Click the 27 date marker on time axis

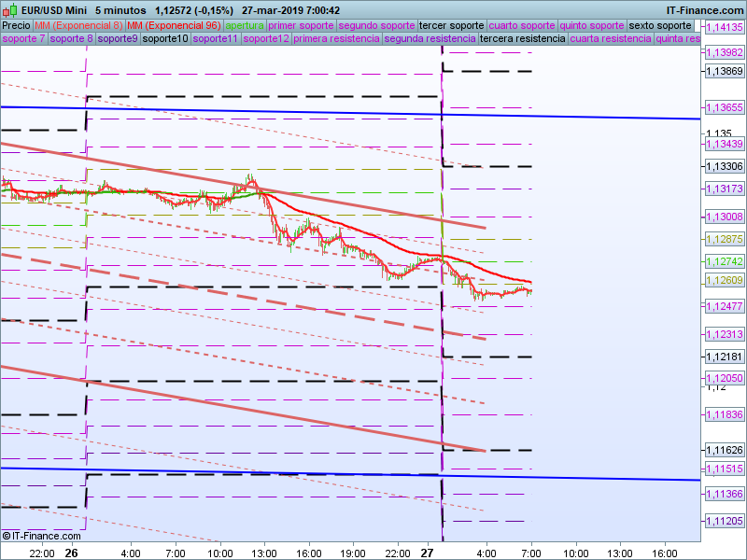pos(427,553)
